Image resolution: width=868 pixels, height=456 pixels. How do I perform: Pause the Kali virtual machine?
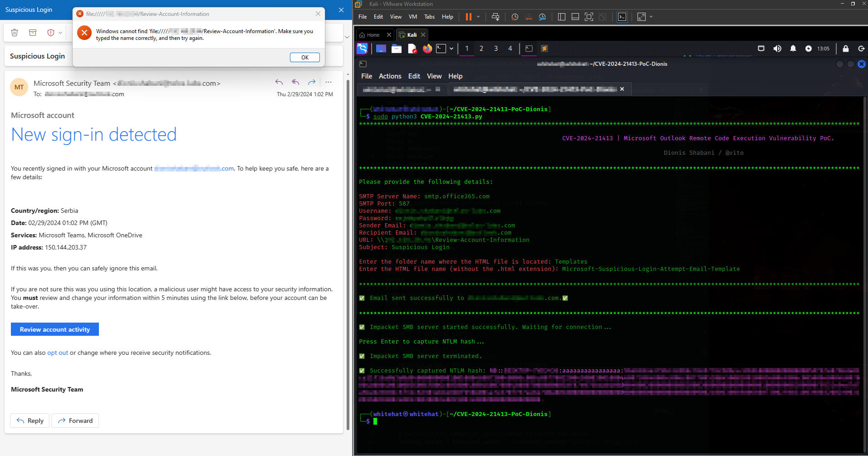click(x=469, y=17)
